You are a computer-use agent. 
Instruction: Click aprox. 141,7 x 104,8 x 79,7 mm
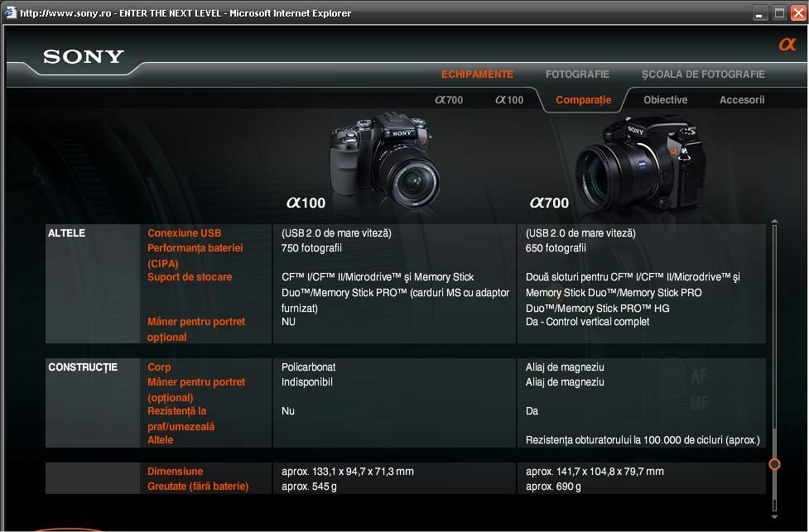point(595,471)
